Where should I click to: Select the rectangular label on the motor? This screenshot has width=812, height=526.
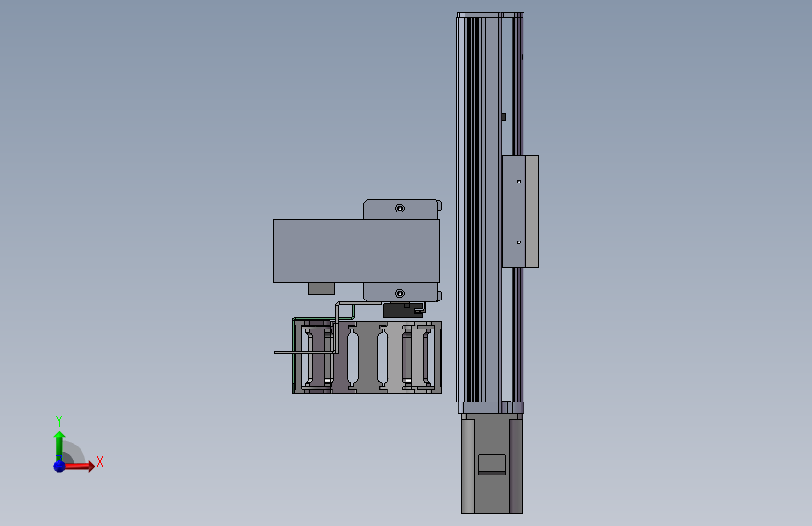(x=492, y=464)
